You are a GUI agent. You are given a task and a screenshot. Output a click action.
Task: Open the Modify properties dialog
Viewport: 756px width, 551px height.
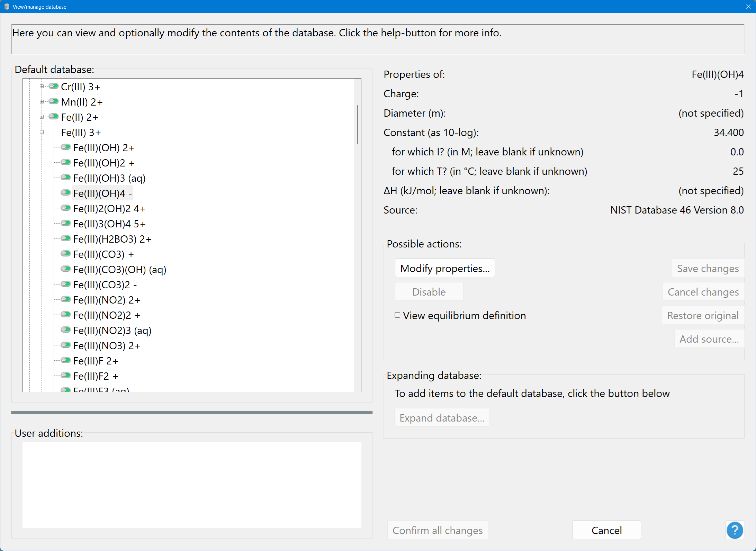[x=444, y=268]
